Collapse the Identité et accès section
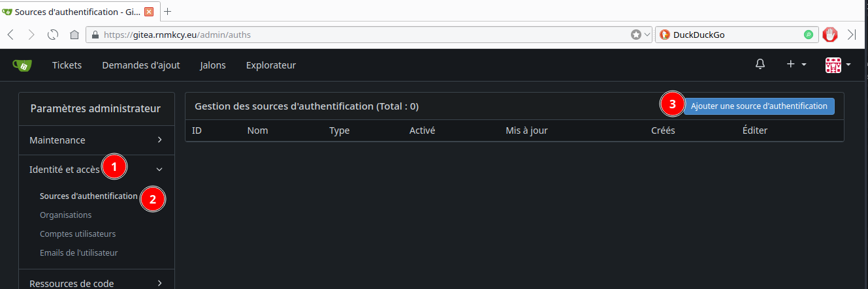This screenshot has height=289, width=868. pos(96,170)
